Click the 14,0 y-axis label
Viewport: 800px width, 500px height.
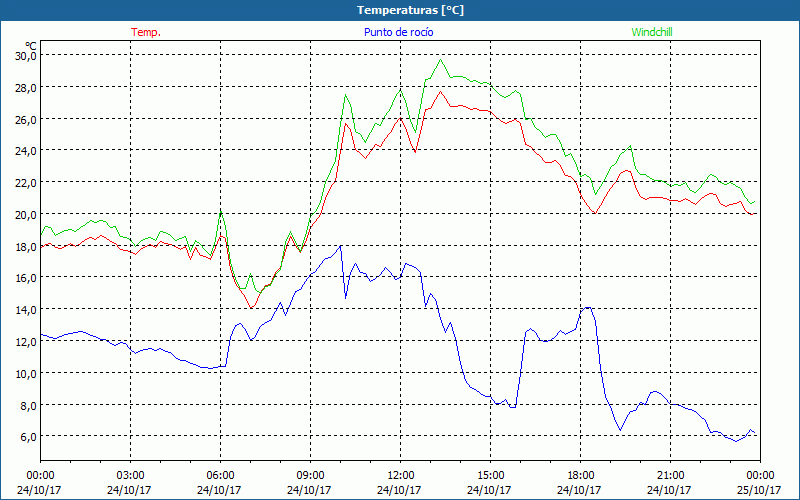(26, 310)
